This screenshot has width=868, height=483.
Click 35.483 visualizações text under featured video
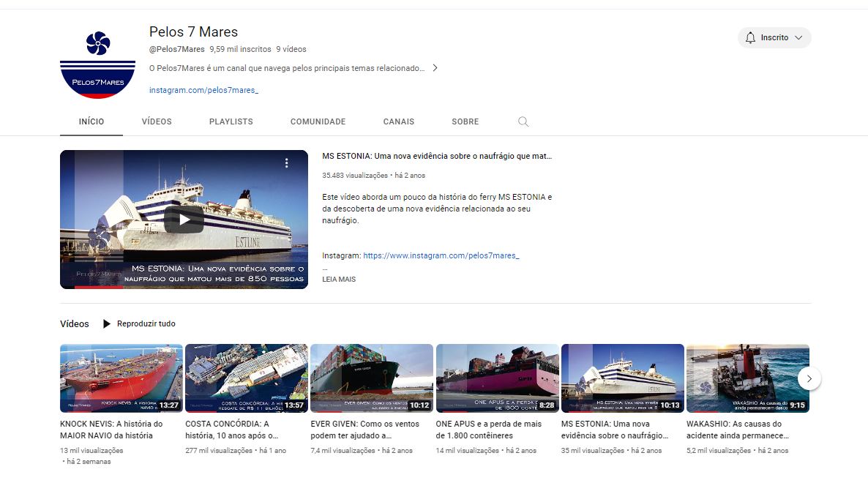pyautogui.click(x=355, y=176)
